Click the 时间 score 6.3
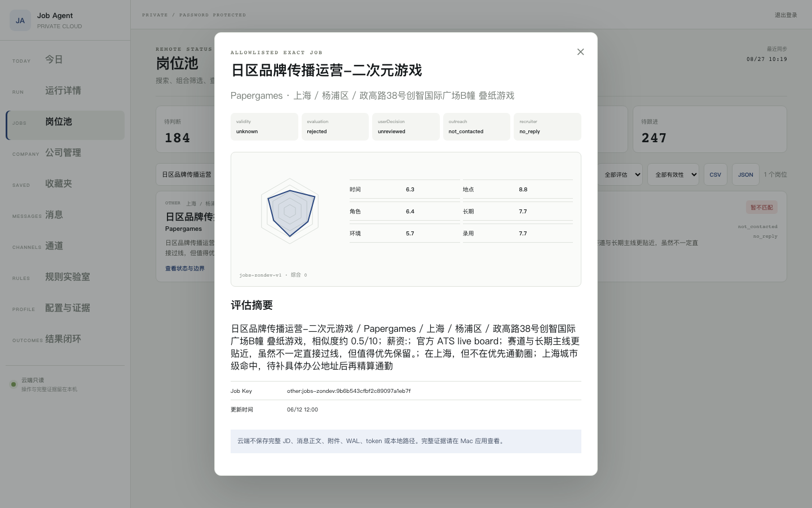Screen dimensions: 812x508 click(x=410, y=190)
